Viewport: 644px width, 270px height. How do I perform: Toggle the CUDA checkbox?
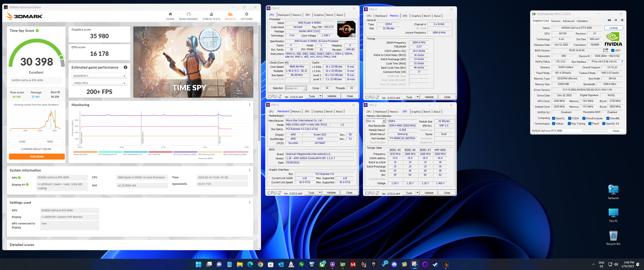point(569,118)
